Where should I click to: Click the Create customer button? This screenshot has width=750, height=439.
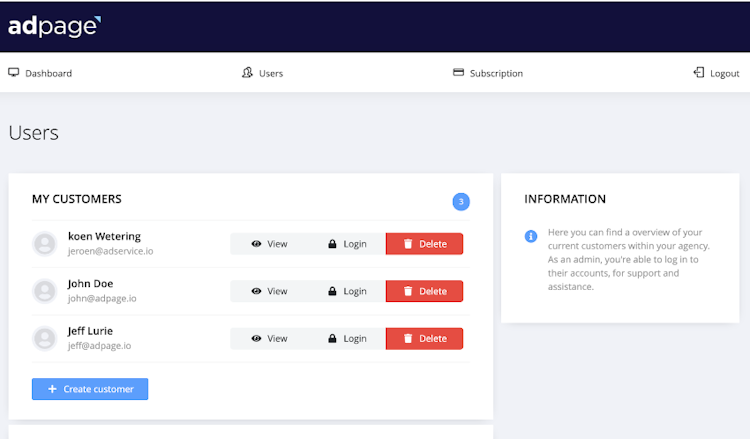pyautogui.click(x=90, y=389)
